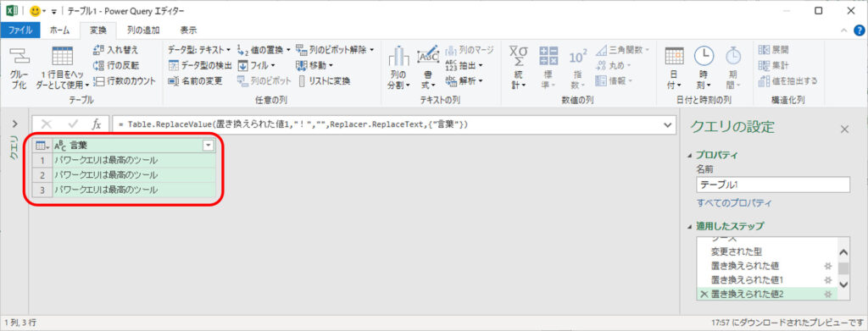The image size is (868, 331).
Task: Open 解析 (Parse) dropdown
Action: 464,80
